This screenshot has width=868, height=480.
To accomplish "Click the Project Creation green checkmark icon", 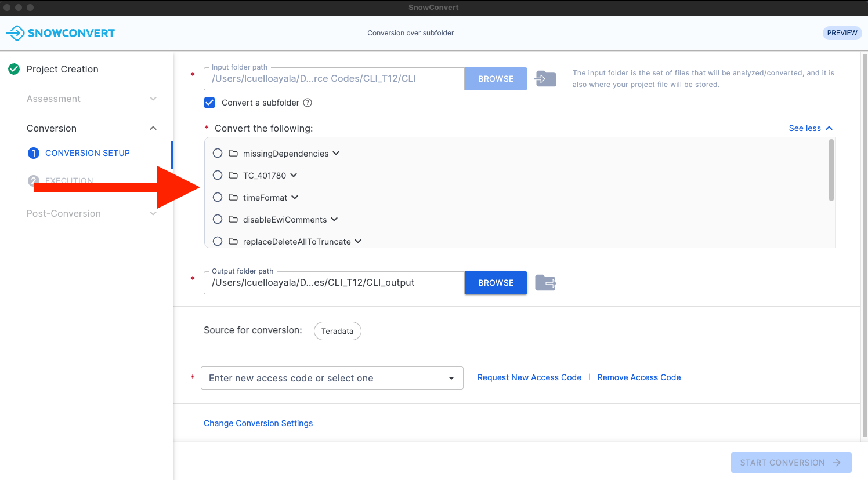I will [14, 69].
